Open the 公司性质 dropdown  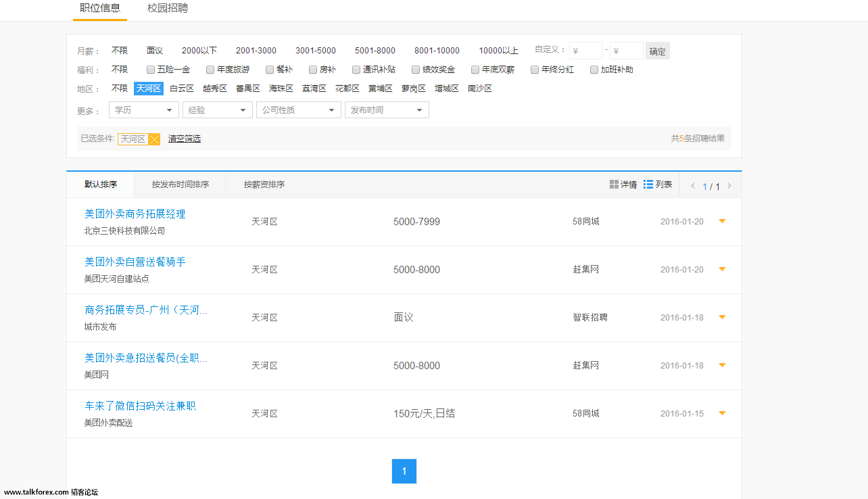pyautogui.click(x=298, y=110)
